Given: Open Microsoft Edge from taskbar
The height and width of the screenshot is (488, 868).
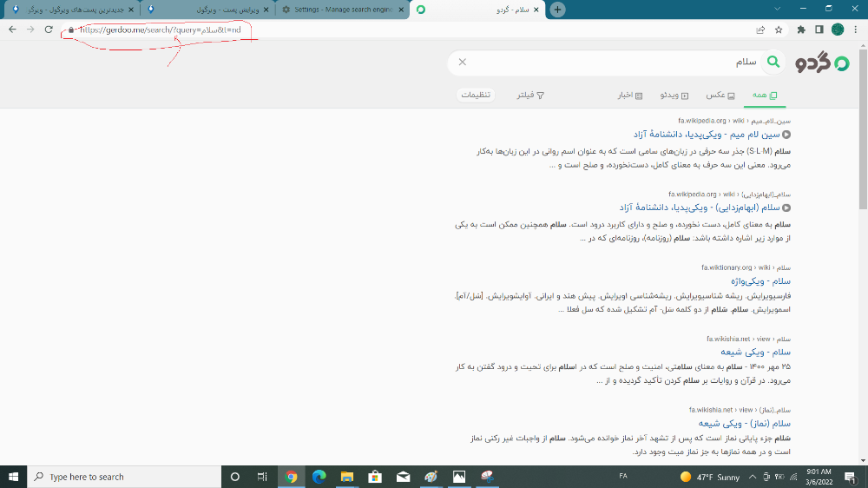Looking at the screenshot, I should [x=319, y=477].
